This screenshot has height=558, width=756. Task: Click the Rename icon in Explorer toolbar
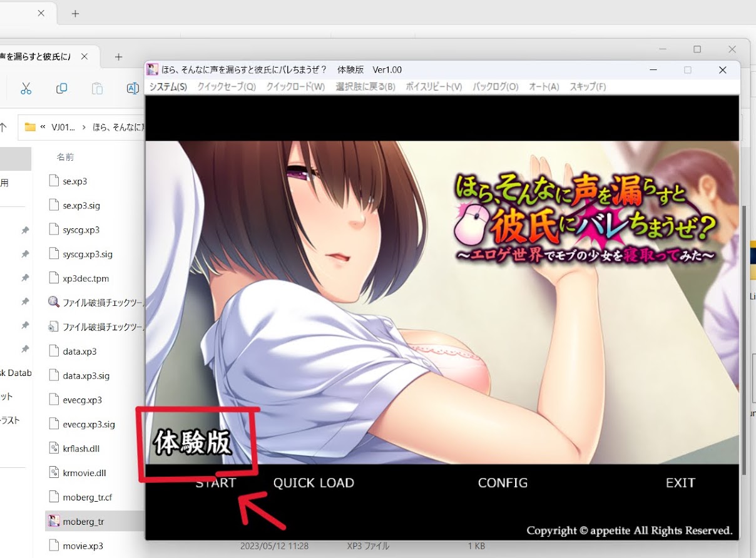click(133, 88)
